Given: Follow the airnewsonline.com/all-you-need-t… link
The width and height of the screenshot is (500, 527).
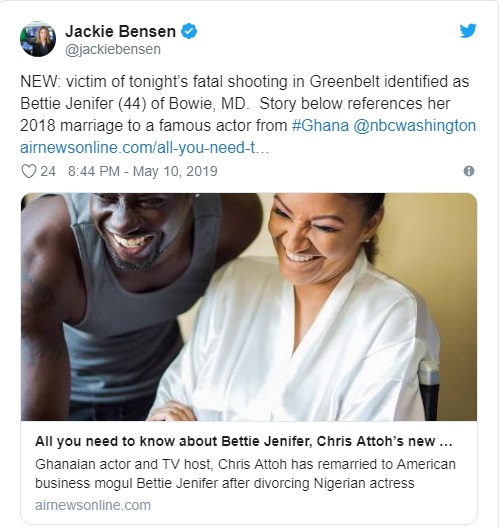Looking at the screenshot, I should pyautogui.click(x=144, y=148).
